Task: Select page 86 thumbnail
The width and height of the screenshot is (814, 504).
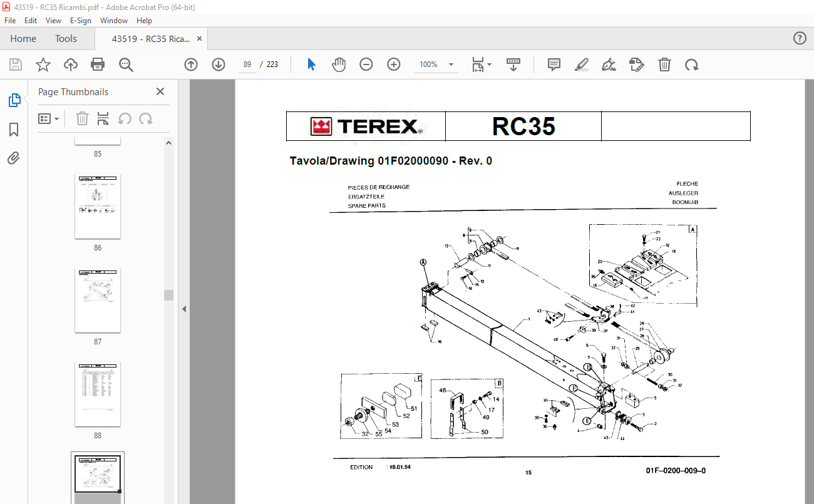Action: 98,207
